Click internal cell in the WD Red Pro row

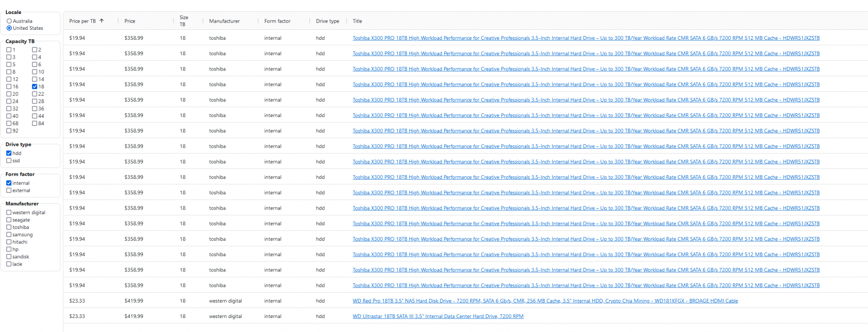click(x=273, y=301)
